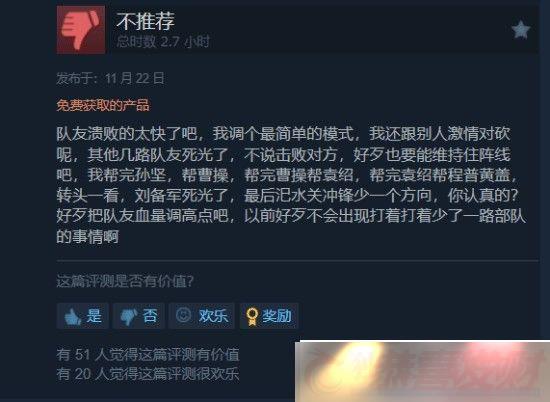550x402 pixels.
Task: Click the review body text starting 队友溃败
Action: point(291,185)
